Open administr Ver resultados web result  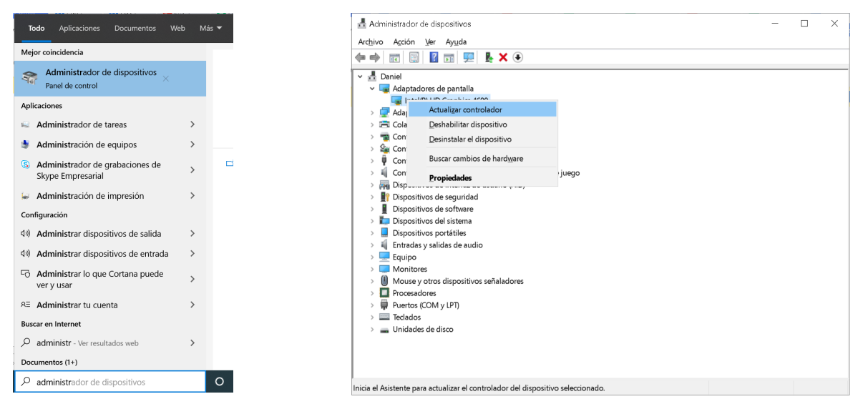click(x=110, y=343)
